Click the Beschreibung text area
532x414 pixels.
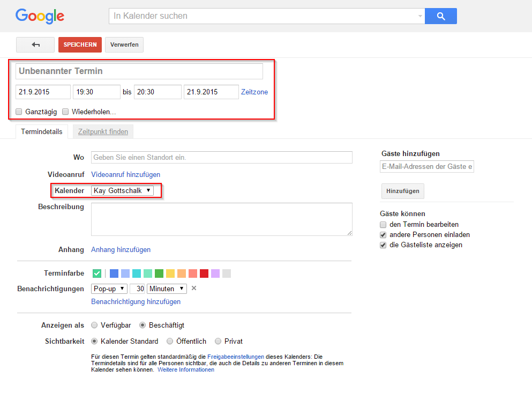[222, 219]
